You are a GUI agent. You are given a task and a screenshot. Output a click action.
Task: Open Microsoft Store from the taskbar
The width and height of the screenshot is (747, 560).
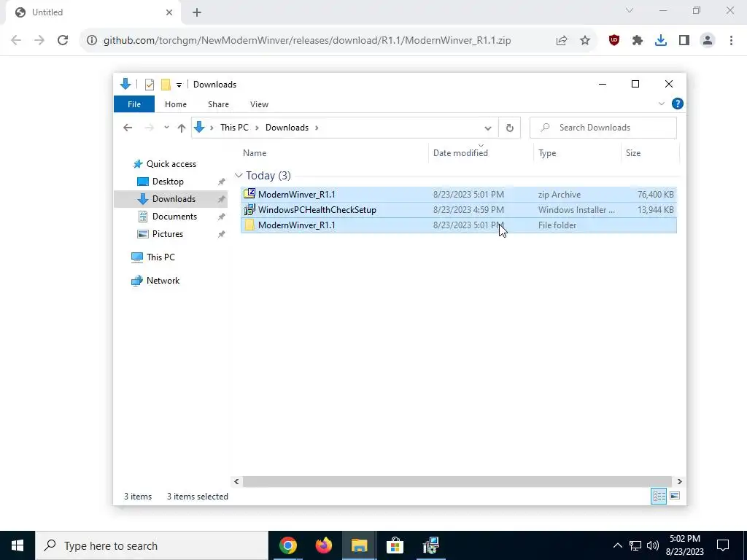pyautogui.click(x=395, y=545)
